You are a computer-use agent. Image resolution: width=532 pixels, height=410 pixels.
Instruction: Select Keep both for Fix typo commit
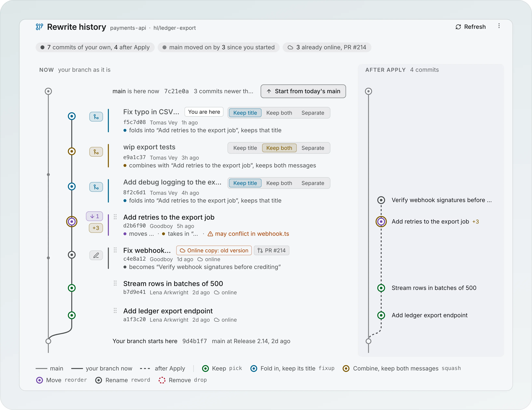click(x=279, y=113)
